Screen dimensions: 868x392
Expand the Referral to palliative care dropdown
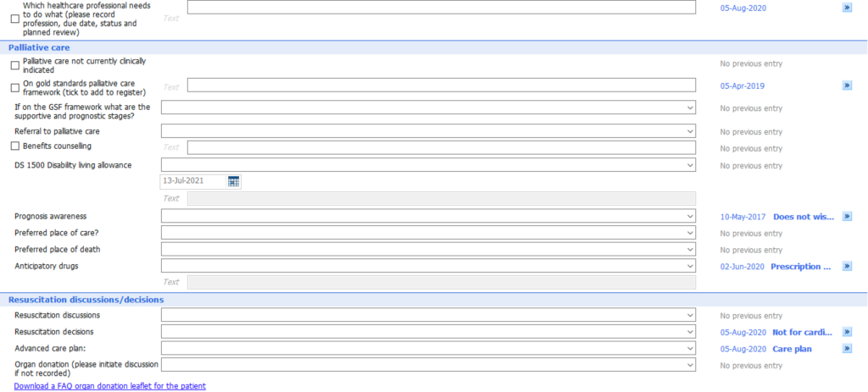(428, 131)
